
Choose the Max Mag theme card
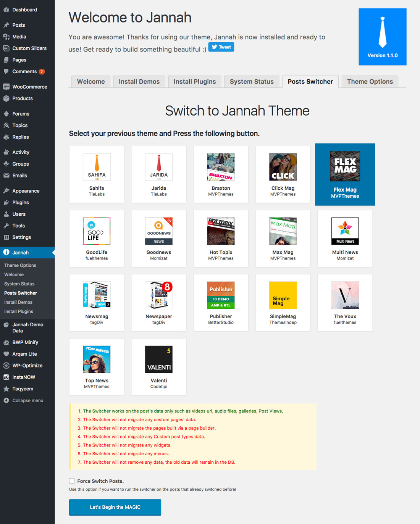(283, 239)
